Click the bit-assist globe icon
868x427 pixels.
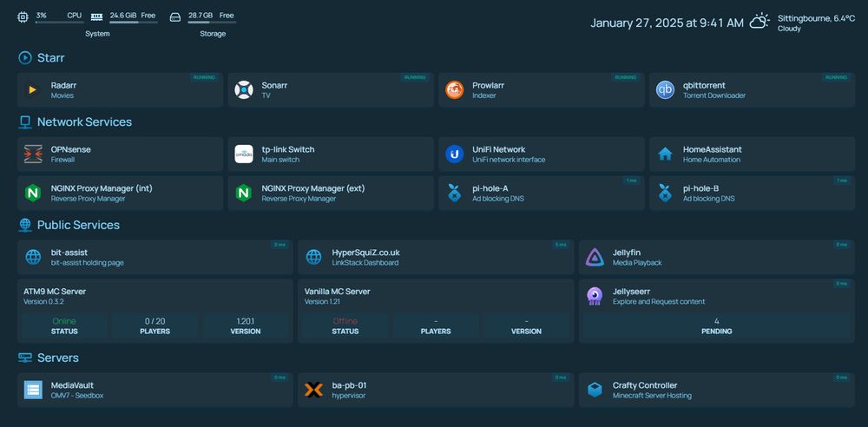[x=33, y=257]
